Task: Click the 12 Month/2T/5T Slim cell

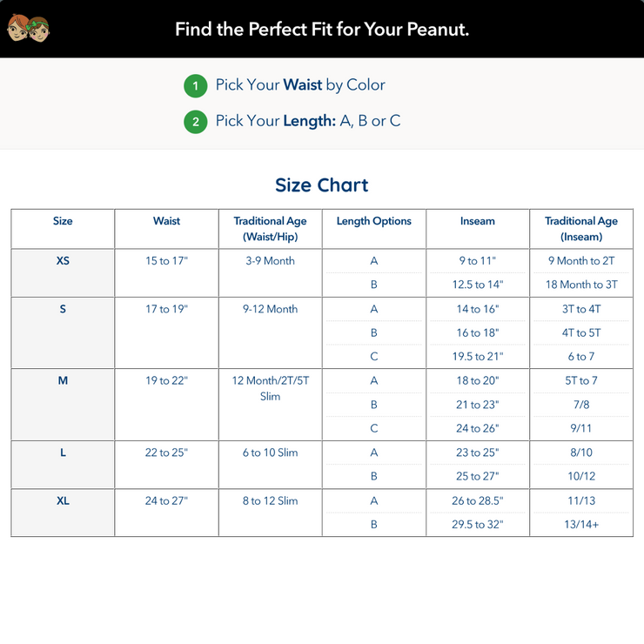Action: [x=271, y=388]
